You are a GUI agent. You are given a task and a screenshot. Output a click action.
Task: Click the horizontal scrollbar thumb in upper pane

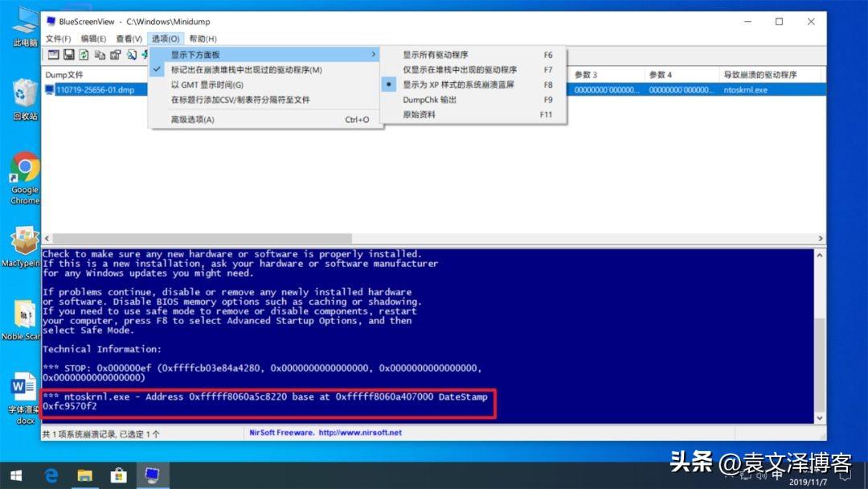pos(202,238)
